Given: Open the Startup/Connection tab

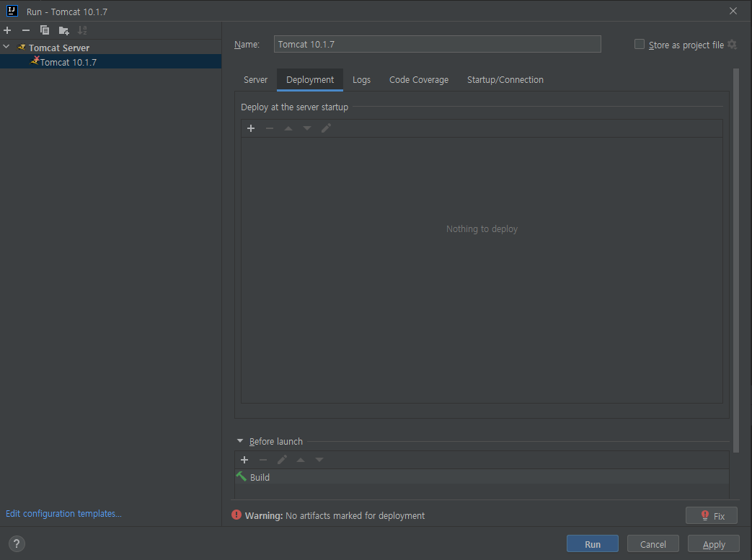Looking at the screenshot, I should click(505, 79).
